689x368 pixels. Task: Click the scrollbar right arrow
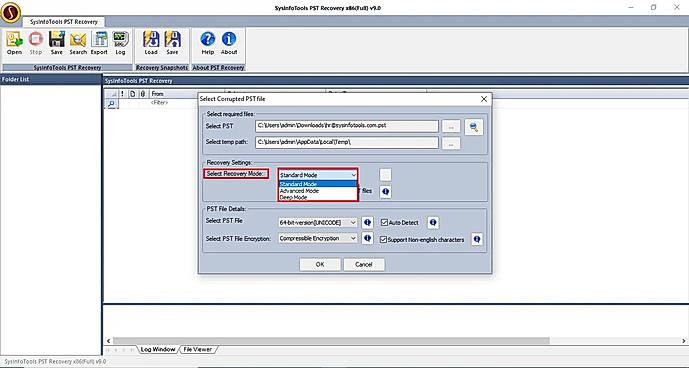point(684,341)
